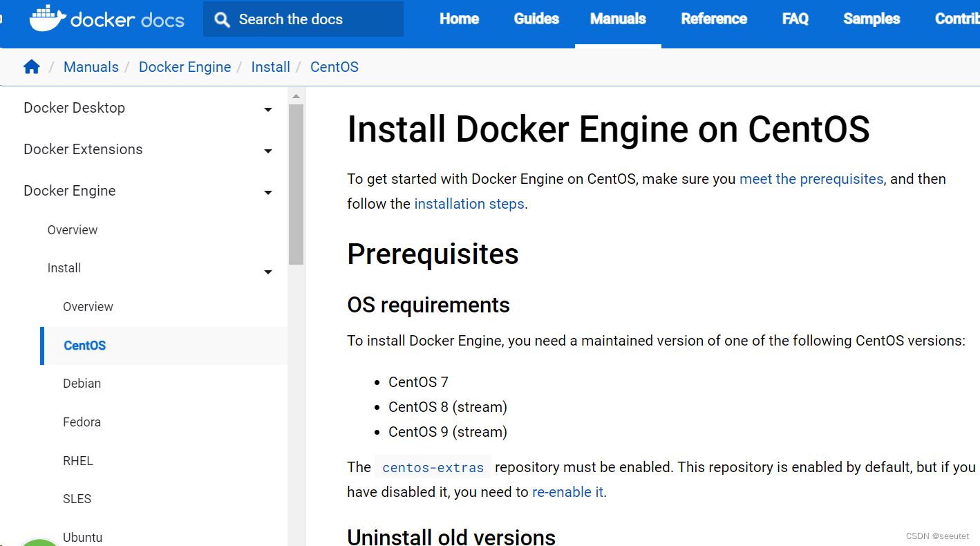Click the Docker Engine breadcrumb link
The height and width of the screenshot is (546, 980).
[185, 67]
